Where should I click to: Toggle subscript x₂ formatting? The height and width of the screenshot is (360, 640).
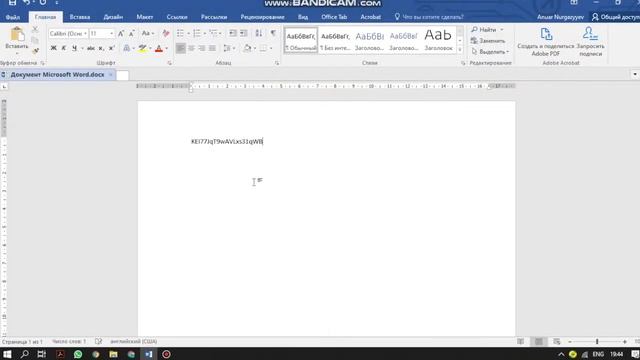(x=101, y=48)
